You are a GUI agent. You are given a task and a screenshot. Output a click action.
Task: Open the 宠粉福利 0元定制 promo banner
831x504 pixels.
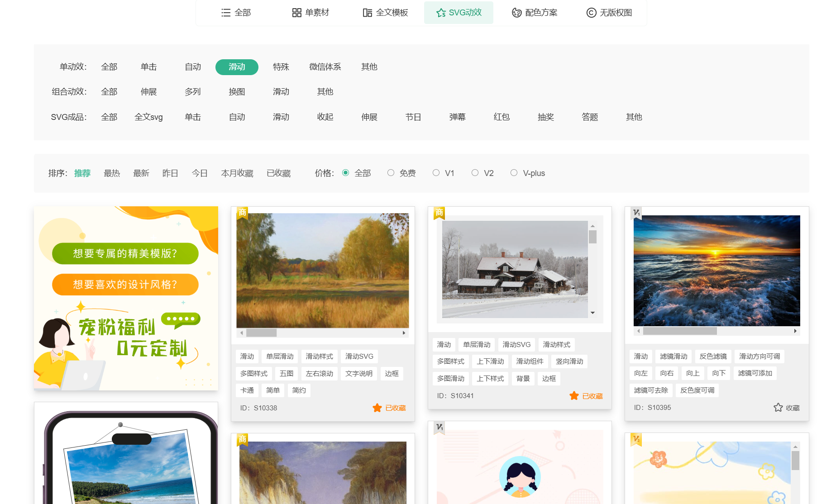126,299
